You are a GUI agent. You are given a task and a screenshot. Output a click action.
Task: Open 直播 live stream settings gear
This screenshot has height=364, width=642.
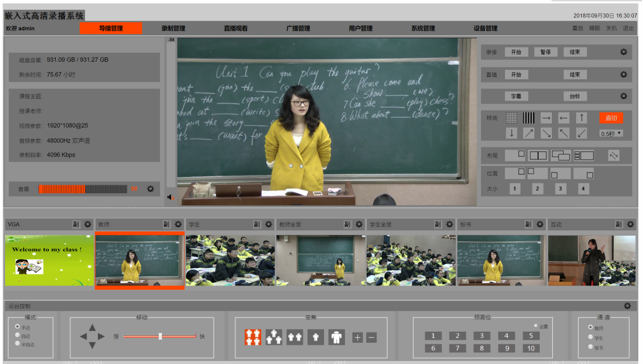pos(623,74)
